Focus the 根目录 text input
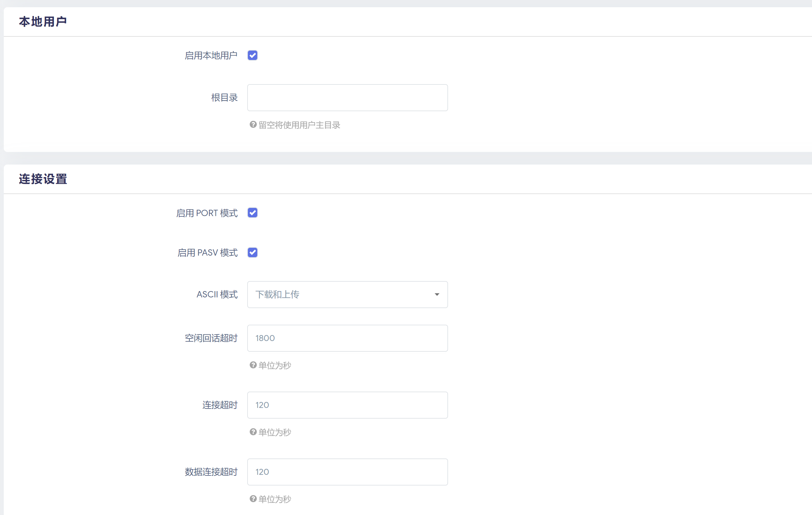812x515 pixels. [347, 98]
